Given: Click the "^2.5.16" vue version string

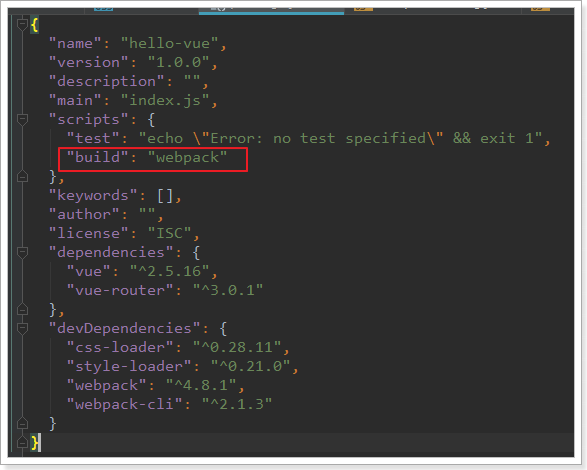Looking at the screenshot, I should 169,271.
